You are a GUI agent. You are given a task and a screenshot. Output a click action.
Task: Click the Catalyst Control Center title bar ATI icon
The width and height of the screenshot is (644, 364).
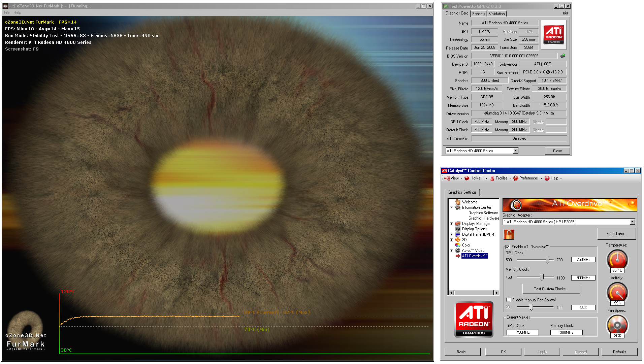pyautogui.click(x=444, y=171)
